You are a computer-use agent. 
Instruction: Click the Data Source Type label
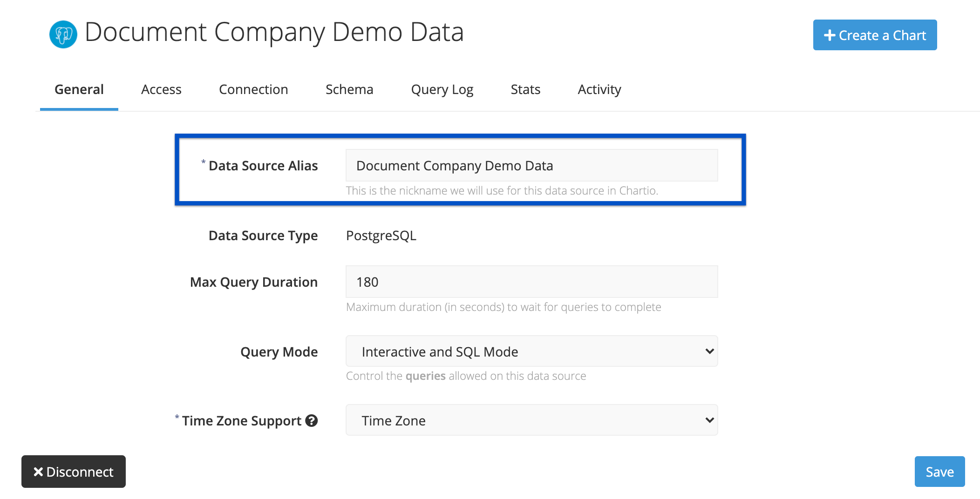(x=263, y=236)
